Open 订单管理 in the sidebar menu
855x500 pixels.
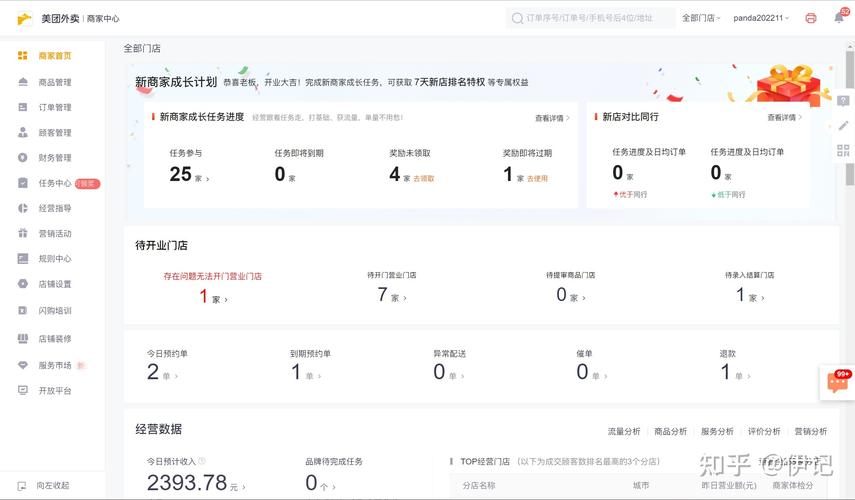[55, 107]
